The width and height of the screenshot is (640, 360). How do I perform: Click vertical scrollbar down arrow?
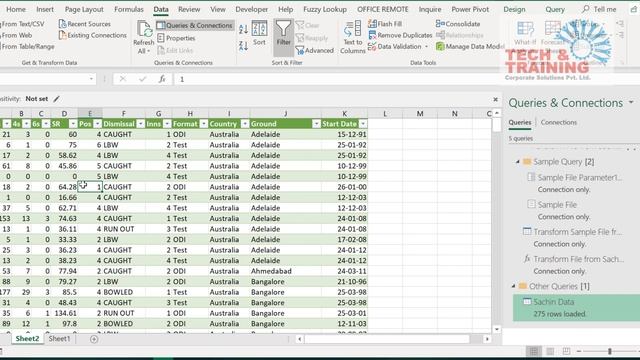(496, 329)
